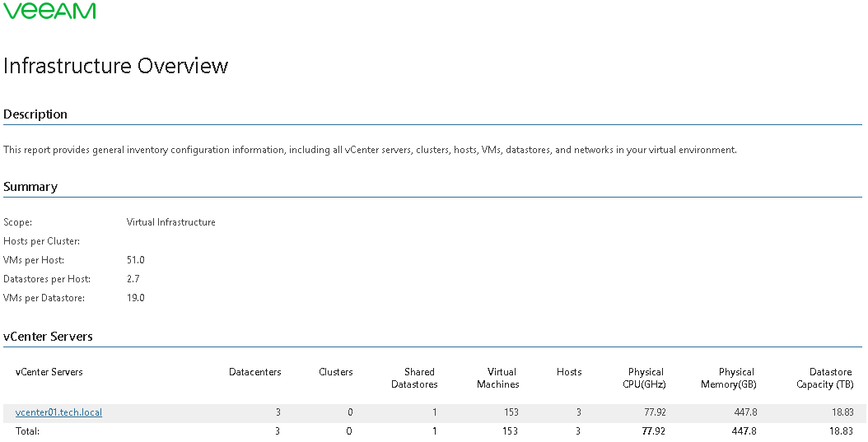
Task: Click the VMs per Datastore label
Action: coord(44,298)
